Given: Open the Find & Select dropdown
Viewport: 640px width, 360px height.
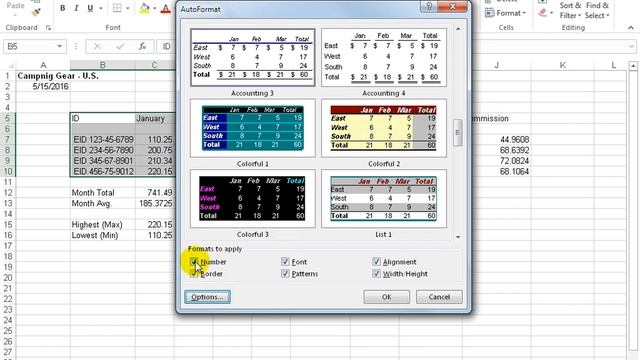Looking at the screenshot, I should 597,11.
